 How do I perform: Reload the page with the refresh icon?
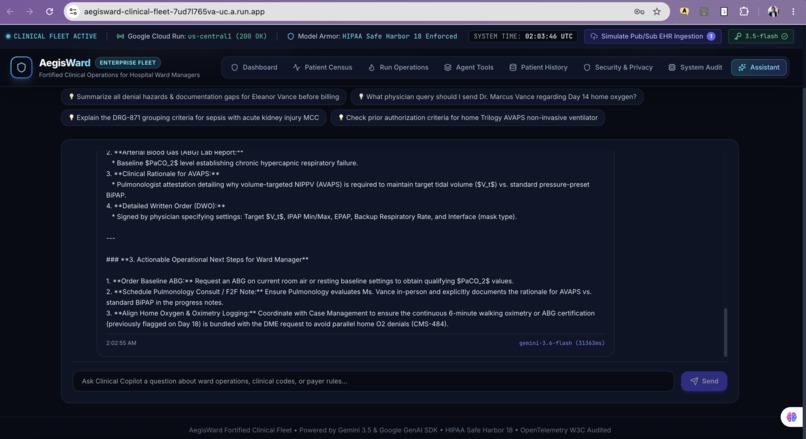pos(49,11)
